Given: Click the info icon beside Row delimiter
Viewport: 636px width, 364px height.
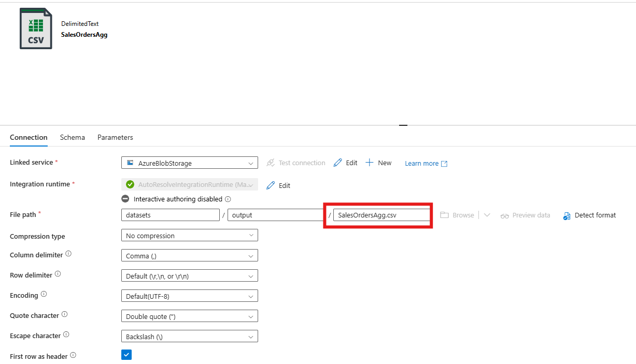Looking at the screenshot, I should click(58, 274).
